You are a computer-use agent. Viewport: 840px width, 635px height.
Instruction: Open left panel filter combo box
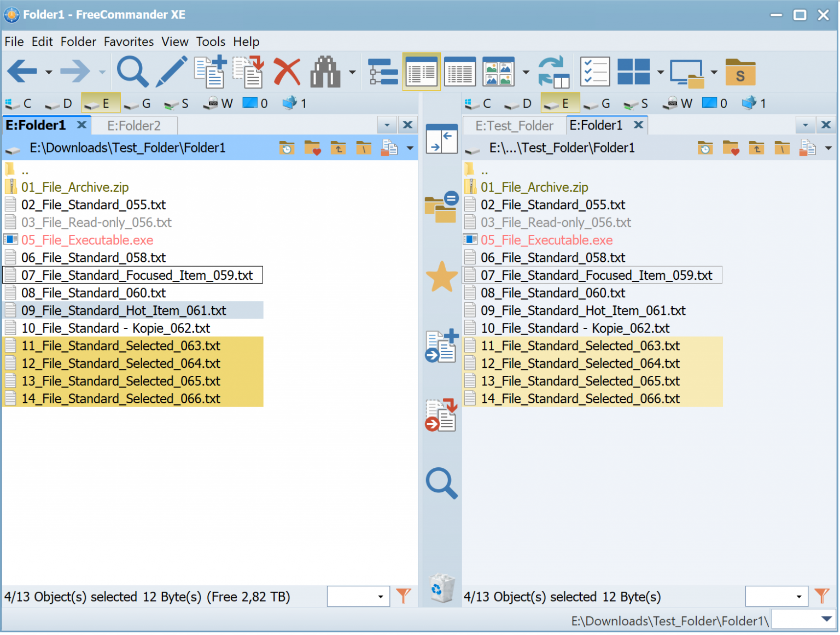pyautogui.click(x=358, y=596)
